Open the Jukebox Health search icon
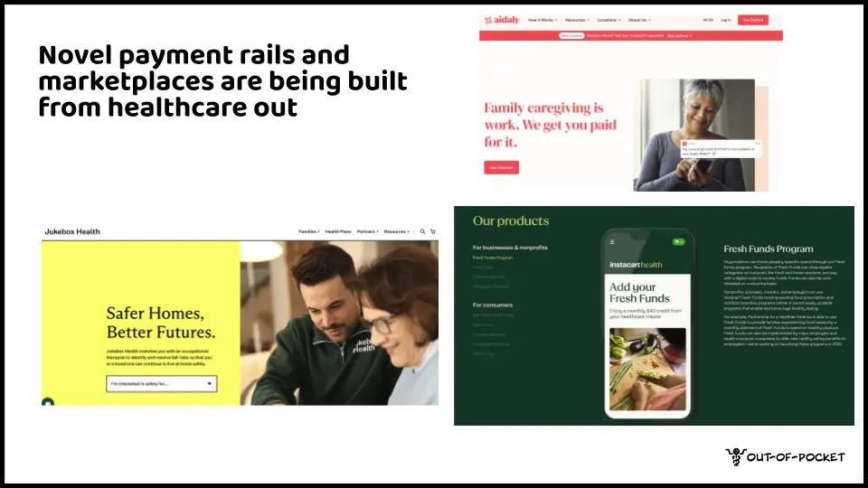 click(x=422, y=232)
